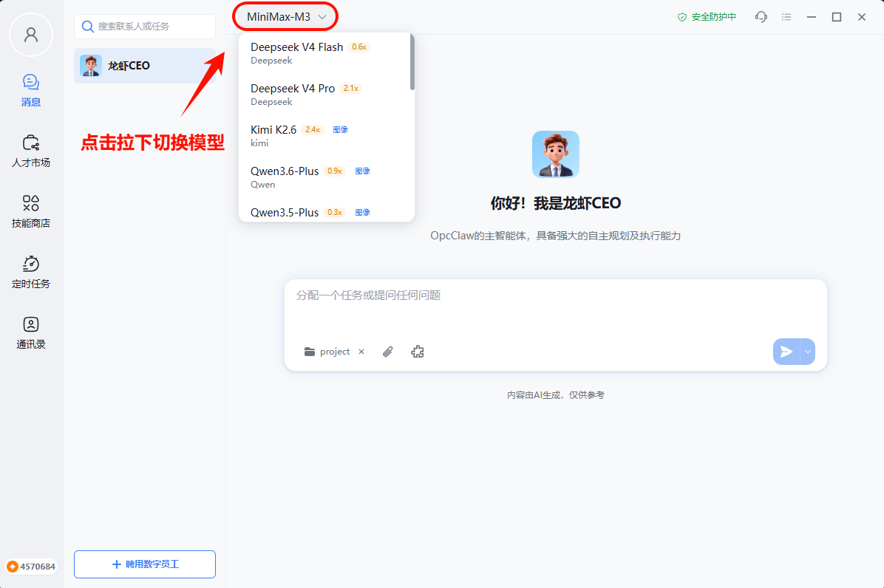Open the plugin puzzle-piece icon
This screenshot has width=884, height=588.
click(x=417, y=352)
